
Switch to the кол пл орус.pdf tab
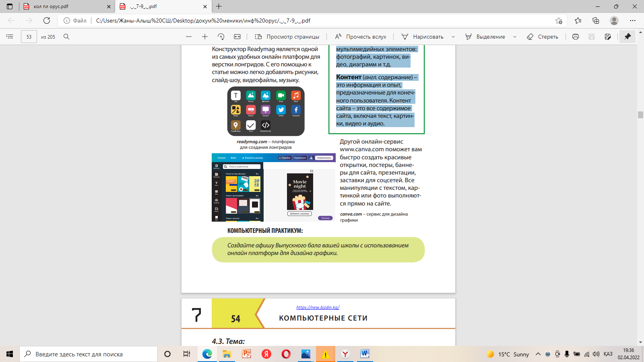click(x=67, y=6)
